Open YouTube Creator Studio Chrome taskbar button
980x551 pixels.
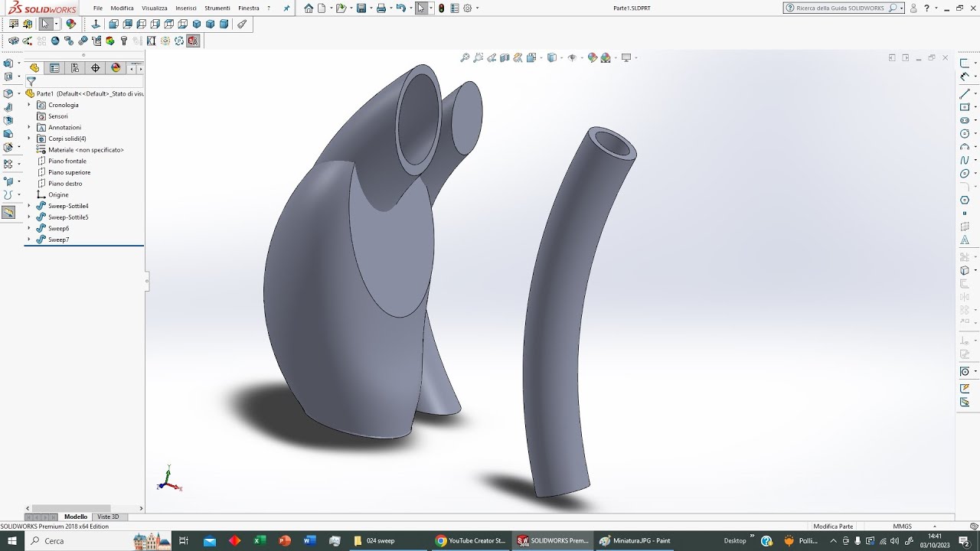click(470, 540)
